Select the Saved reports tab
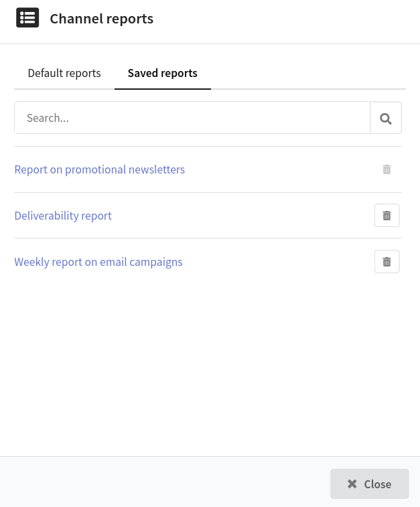This screenshot has width=420, height=507. click(163, 73)
